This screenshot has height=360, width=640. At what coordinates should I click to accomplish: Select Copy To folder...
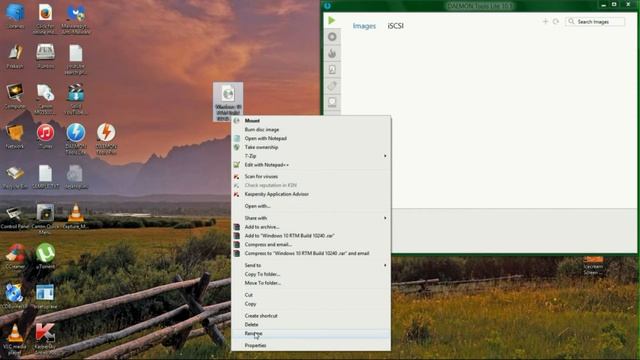tap(311, 274)
